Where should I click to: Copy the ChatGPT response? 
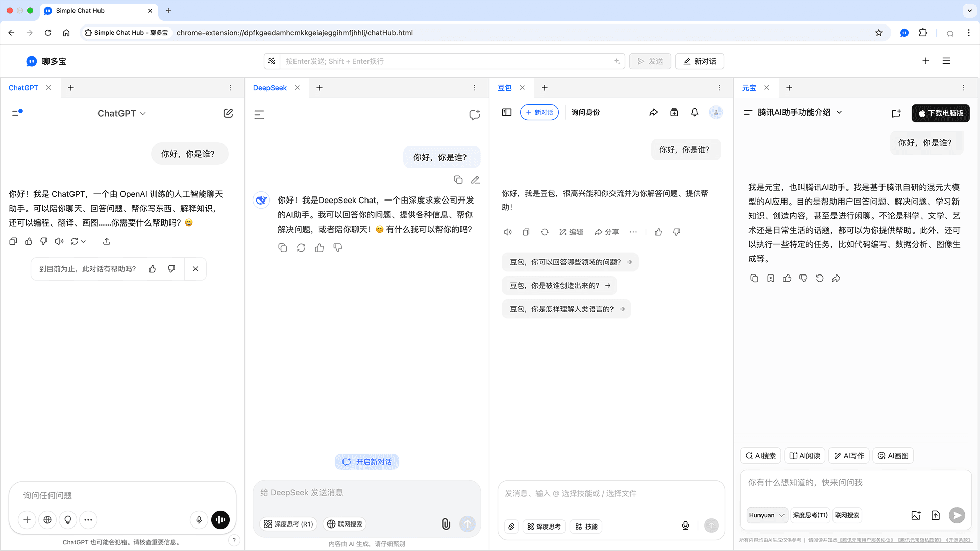pos(13,241)
